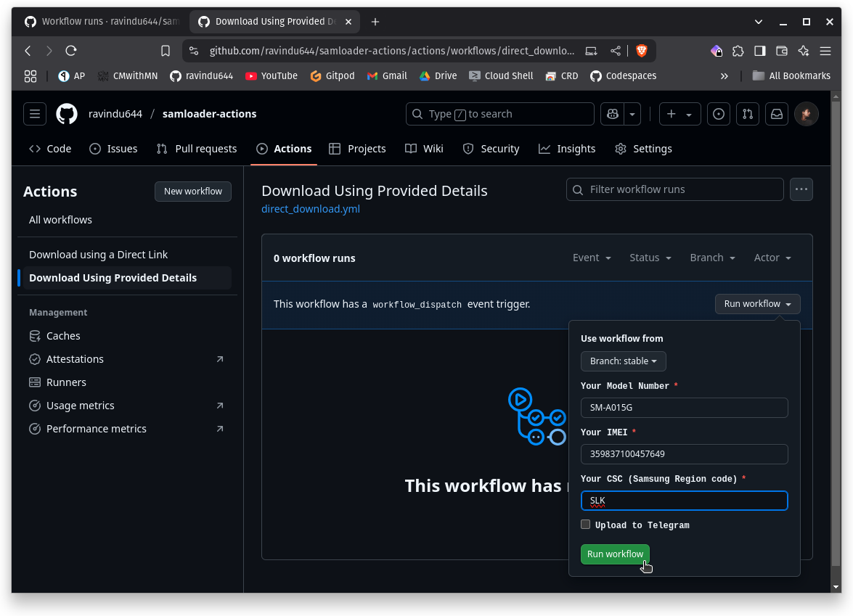The height and width of the screenshot is (616, 853).
Task: Open a new browser tab
Action: [x=375, y=22]
